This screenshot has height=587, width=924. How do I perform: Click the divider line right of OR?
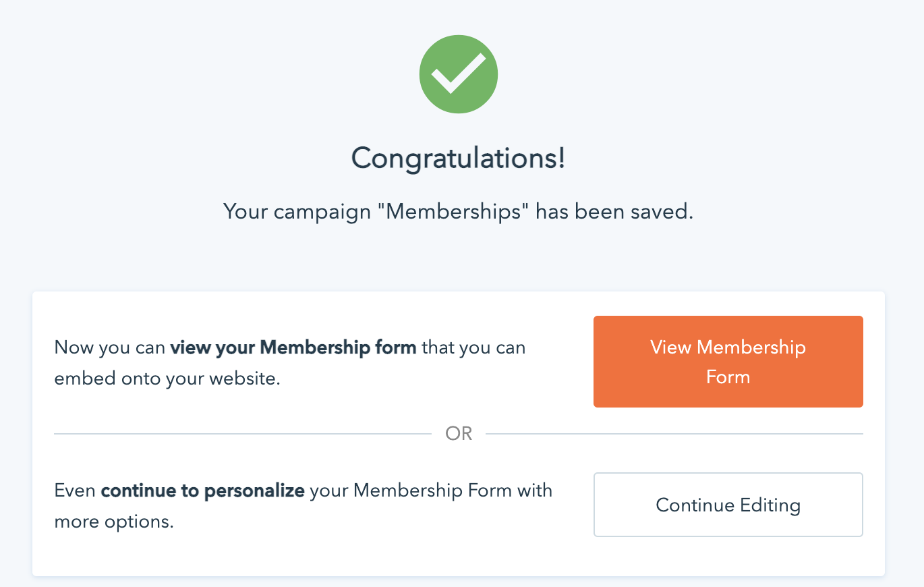(x=674, y=434)
